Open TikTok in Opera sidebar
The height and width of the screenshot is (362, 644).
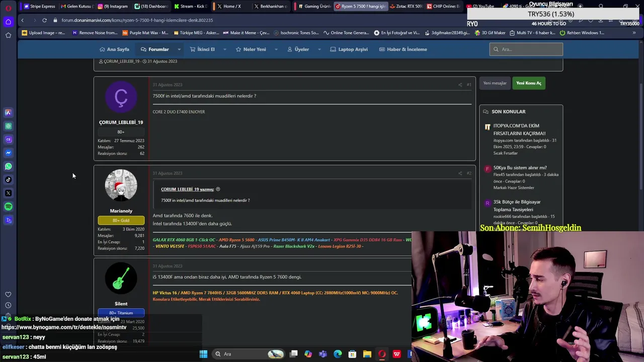tap(8, 179)
